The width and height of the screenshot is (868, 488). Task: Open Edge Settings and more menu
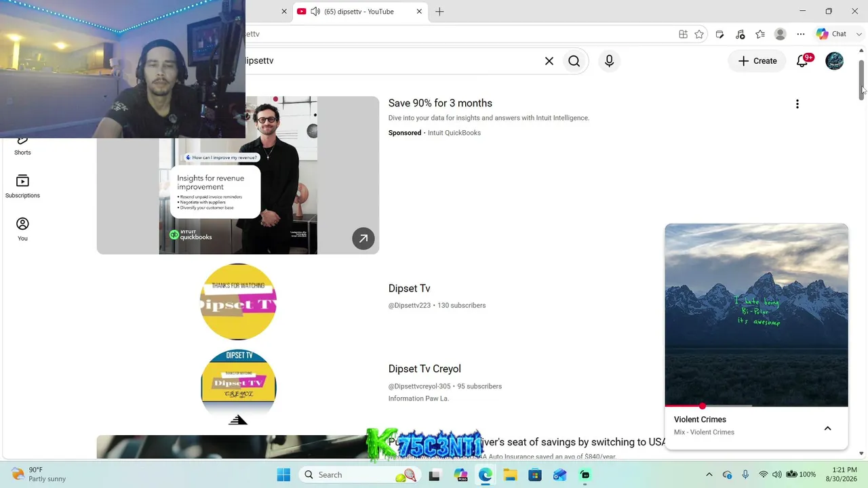801,34
